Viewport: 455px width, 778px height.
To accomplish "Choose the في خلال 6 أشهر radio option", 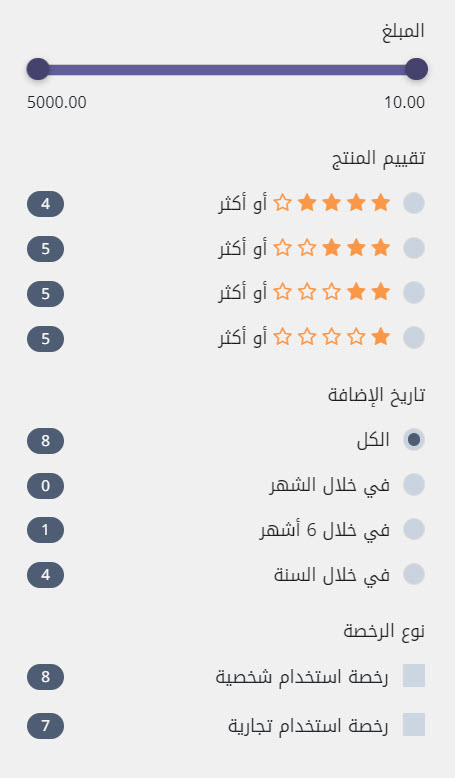I will point(413,529).
